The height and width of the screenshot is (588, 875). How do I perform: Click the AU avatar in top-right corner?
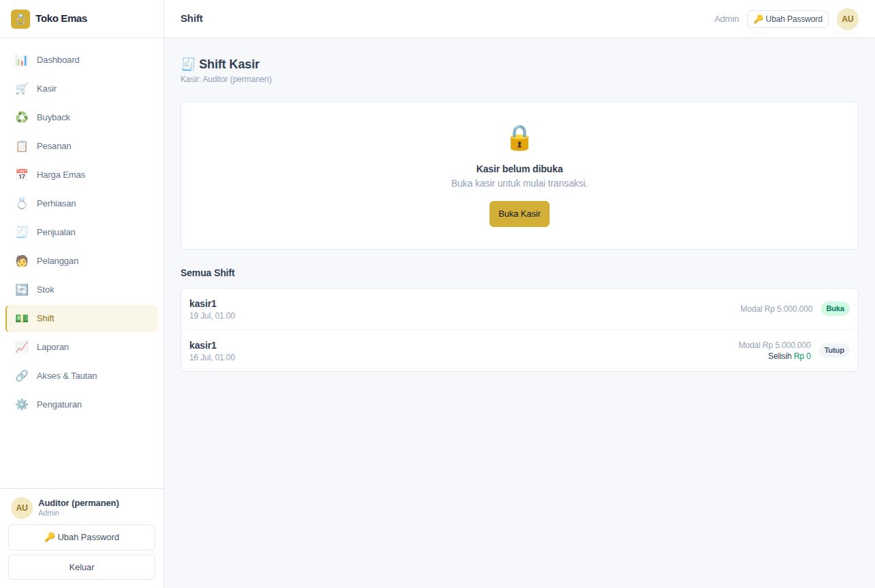[x=848, y=19]
